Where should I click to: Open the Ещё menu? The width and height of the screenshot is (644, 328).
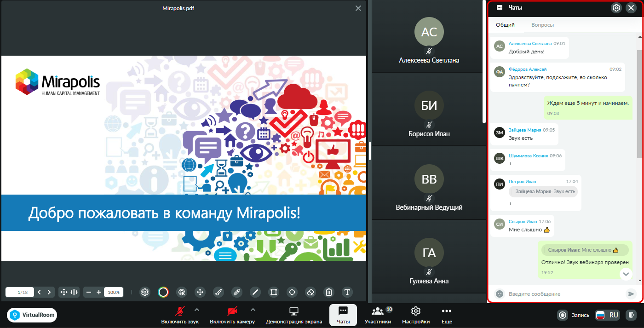point(447,315)
